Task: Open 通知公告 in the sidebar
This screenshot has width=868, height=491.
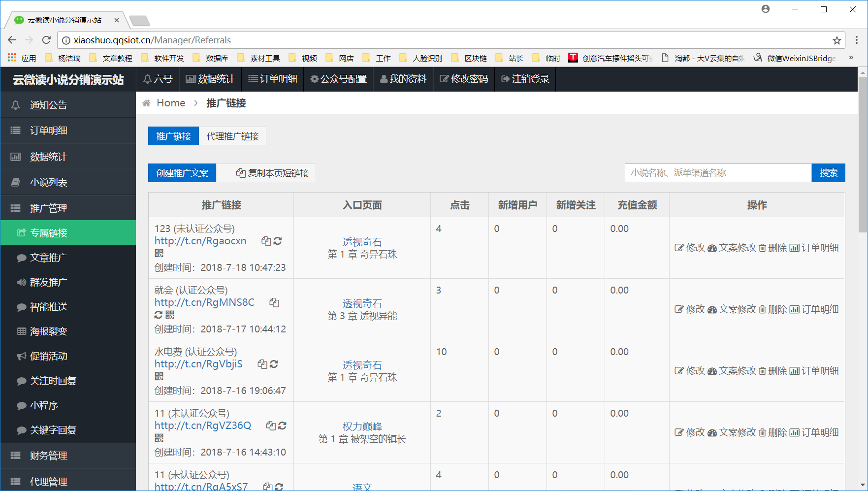Action: point(68,104)
